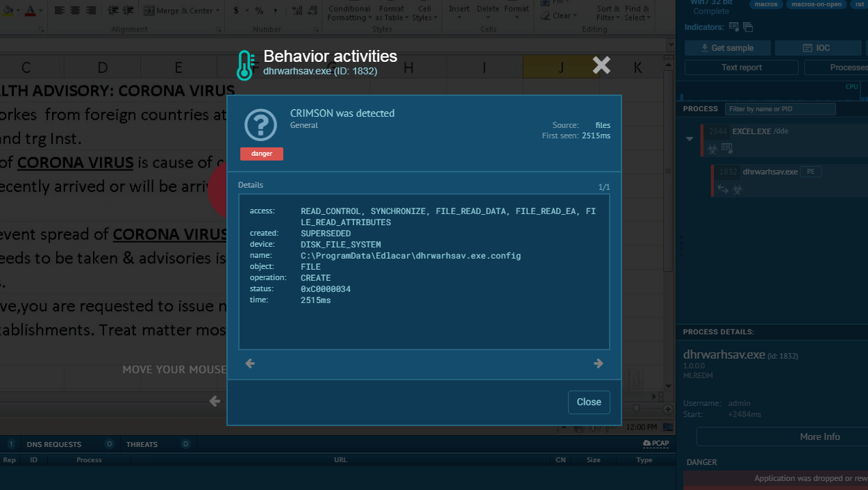This screenshot has width=868, height=490.
Task: Click the Size column header
Action: pos(593,460)
